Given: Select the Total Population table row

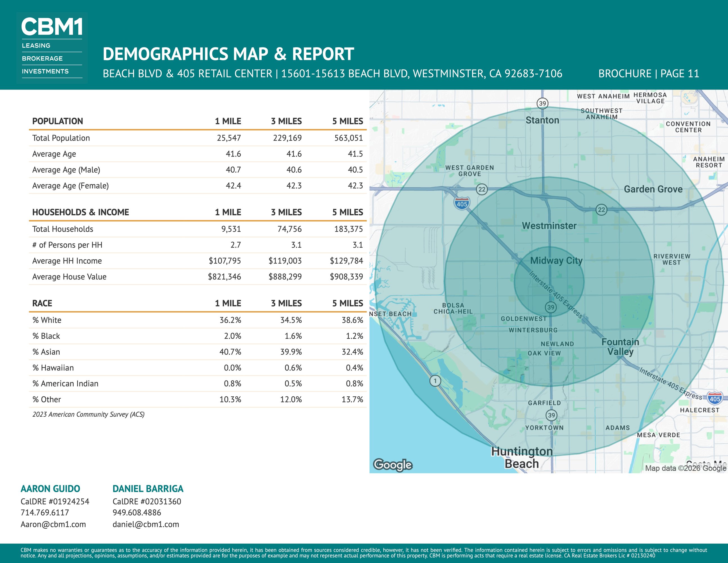Looking at the screenshot, I should pyautogui.click(x=198, y=138).
